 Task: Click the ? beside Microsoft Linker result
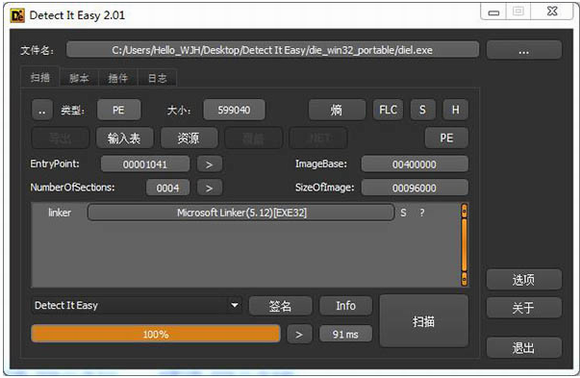422,213
